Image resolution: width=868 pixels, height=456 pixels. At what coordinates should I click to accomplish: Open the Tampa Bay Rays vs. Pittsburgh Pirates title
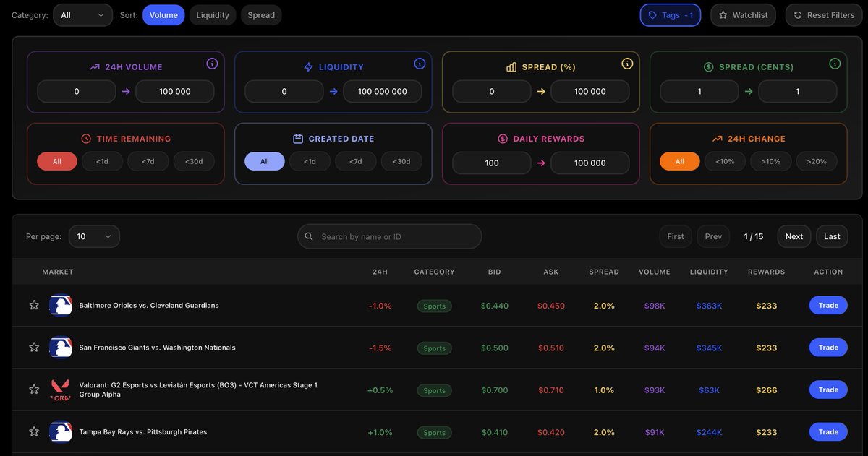(143, 432)
